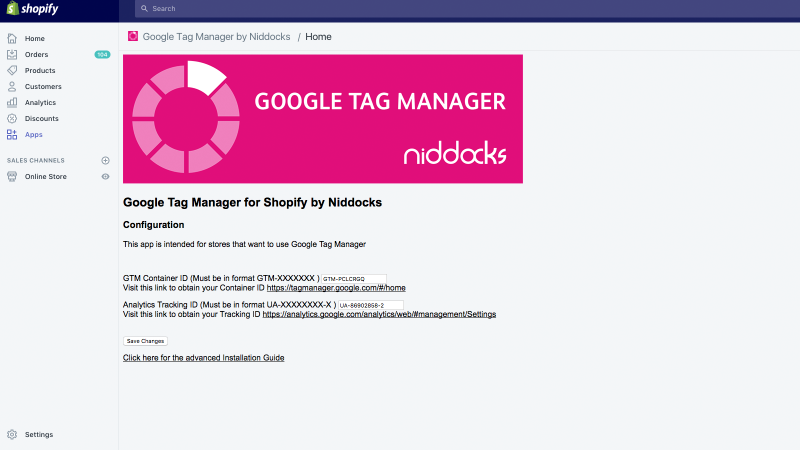Click the Analytics bar chart icon
Image resolution: width=800 pixels, height=450 pixels.
[12, 103]
